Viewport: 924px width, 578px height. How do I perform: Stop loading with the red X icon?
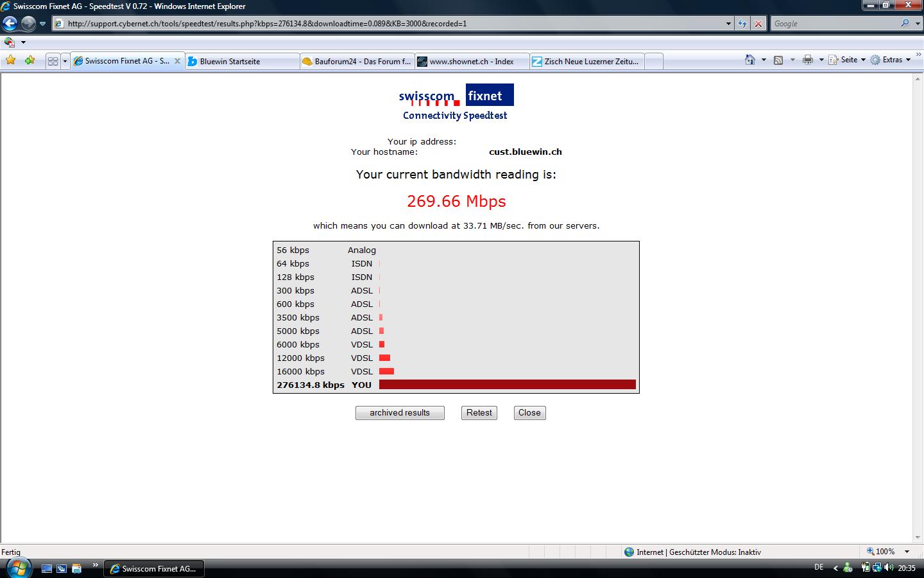click(x=758, y=24)
